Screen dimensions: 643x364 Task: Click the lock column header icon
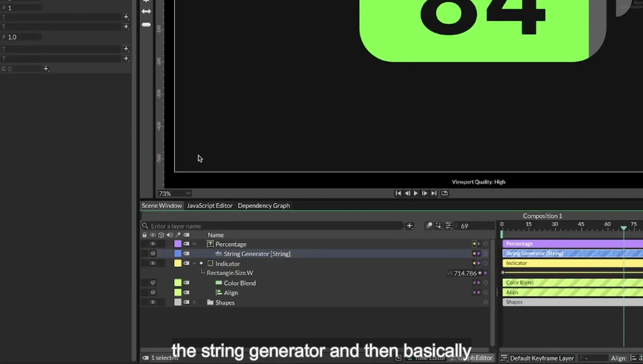pos(144,235)
